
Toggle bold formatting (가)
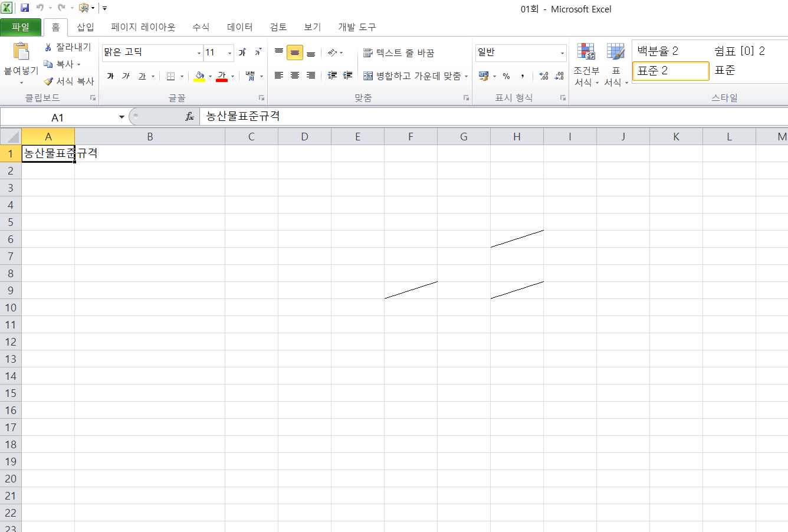tap(110, 76)
